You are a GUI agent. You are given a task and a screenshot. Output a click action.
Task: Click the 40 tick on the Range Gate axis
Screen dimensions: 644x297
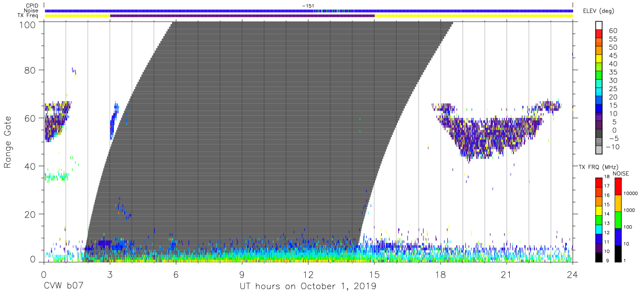(x=30, y=166)
